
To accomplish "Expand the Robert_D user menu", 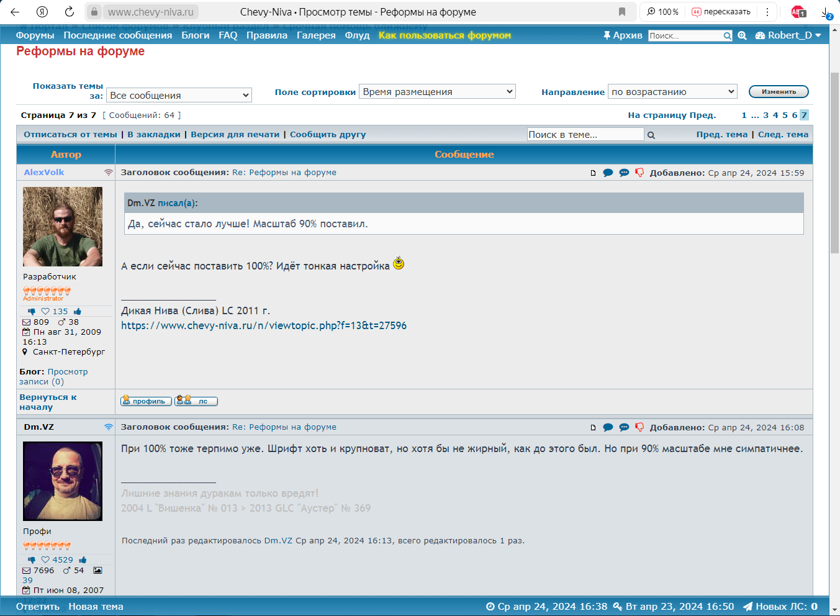I will 788,35.
